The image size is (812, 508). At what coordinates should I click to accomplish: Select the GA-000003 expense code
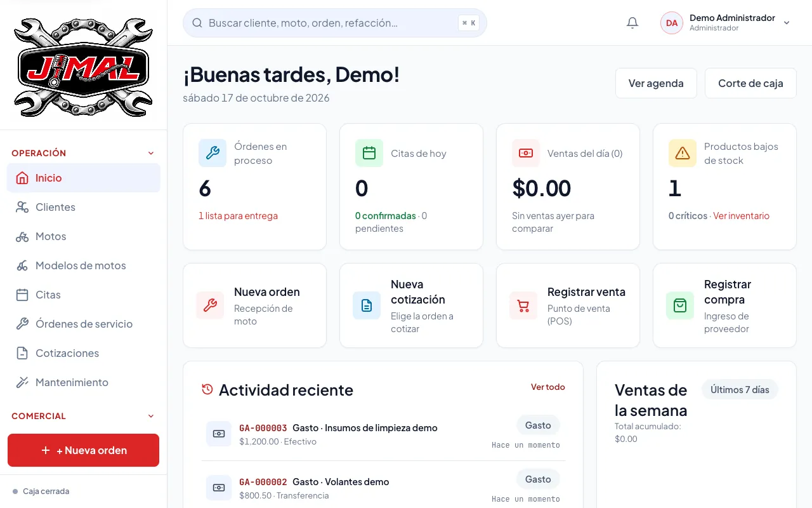click(x=263, y=428)
